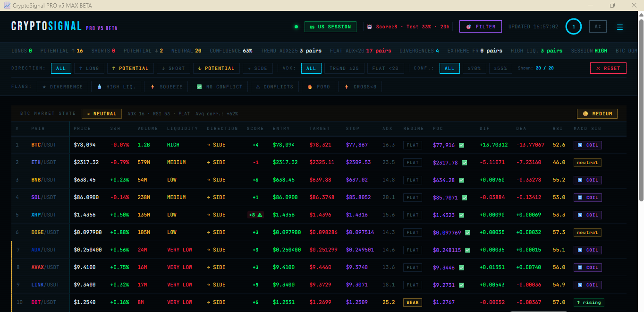Viewport: 644px width, 312px height.
Task: Click the WEAK regime badge for DOT
Action: [x=413, y=303]
